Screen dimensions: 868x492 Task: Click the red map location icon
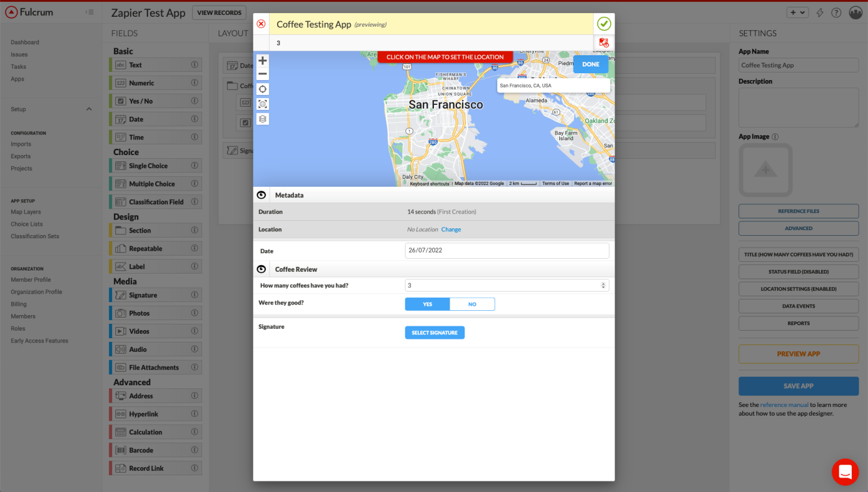point(604,43)
